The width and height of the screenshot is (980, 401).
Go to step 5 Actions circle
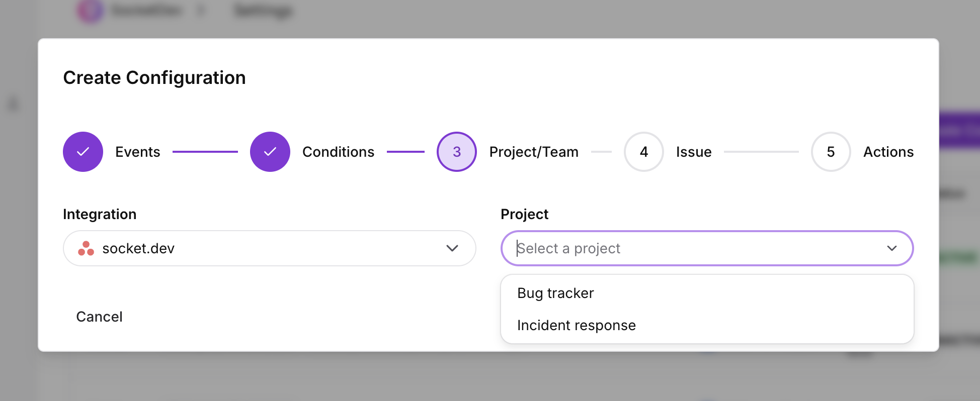click(x=831, y=152)
